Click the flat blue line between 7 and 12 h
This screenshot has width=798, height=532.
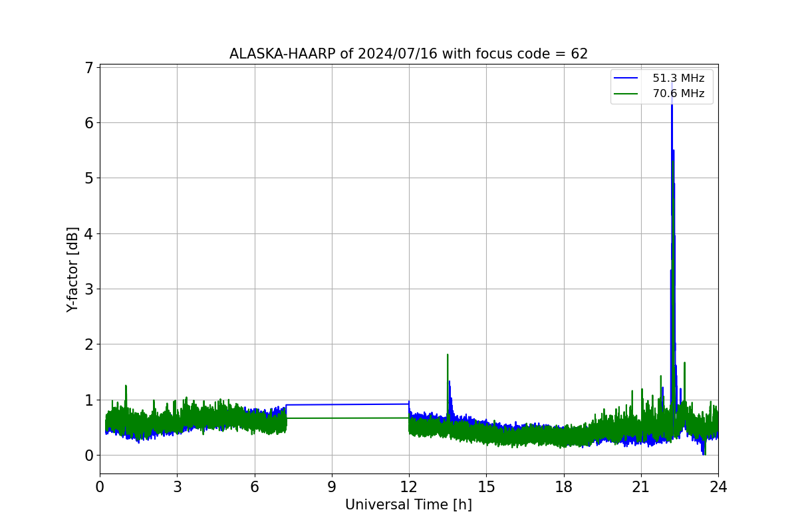tap(348, 404)
